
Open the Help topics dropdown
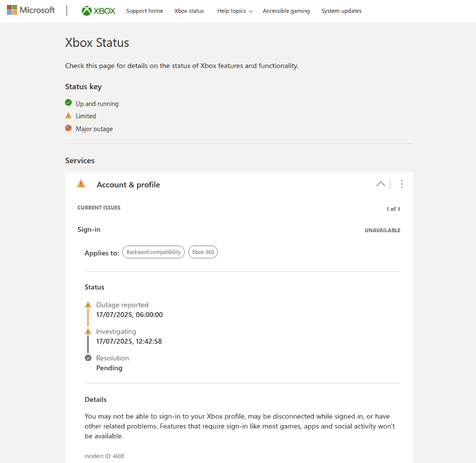[235, 11]
